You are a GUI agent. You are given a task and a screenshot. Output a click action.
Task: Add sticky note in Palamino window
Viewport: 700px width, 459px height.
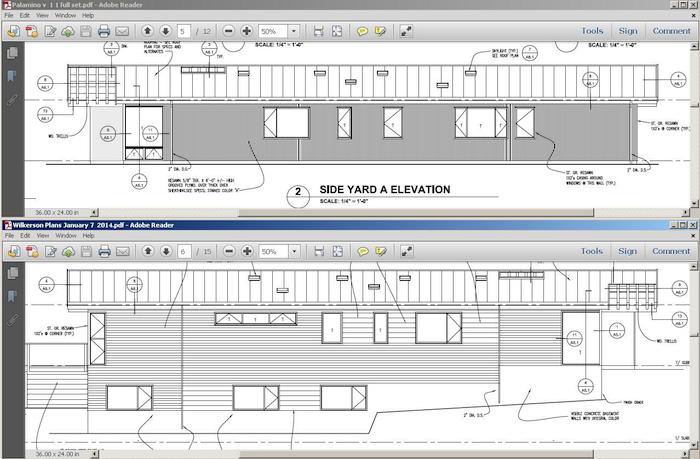point(362,31)
